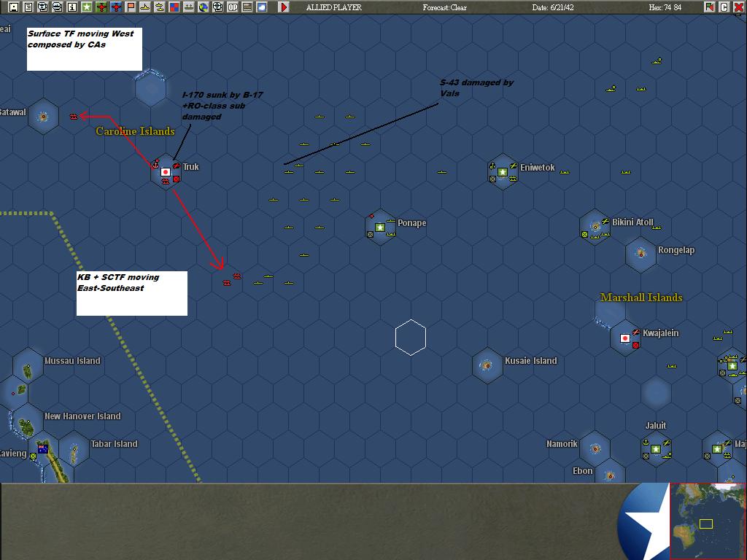The width and height of the screenshot is (747, 560).
Task: Select the Kusaie Island hex
Action: [487, 366]
